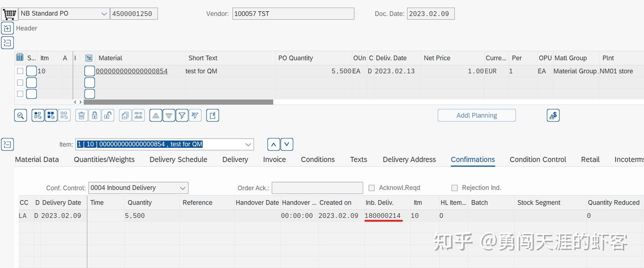The image size is (644, 268).
Task: Open the NB Standard PO dropdown
Action: (x=104, y=13)
